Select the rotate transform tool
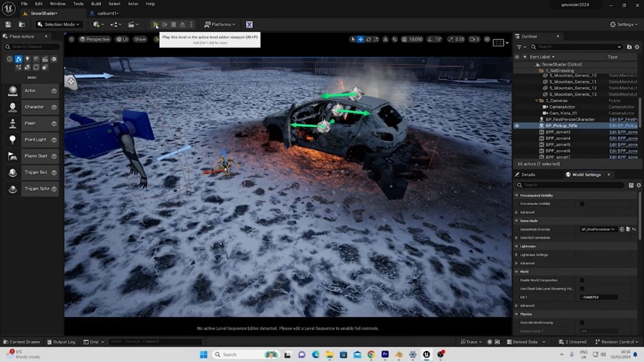This screenshot has width=644, height=362. (x=369, y=39)
